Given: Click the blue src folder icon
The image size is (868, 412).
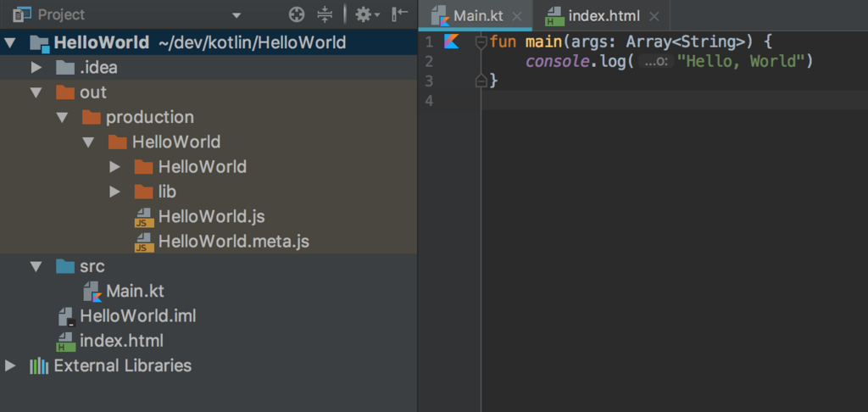Looking at the screenshot, I should click(65, 266).
